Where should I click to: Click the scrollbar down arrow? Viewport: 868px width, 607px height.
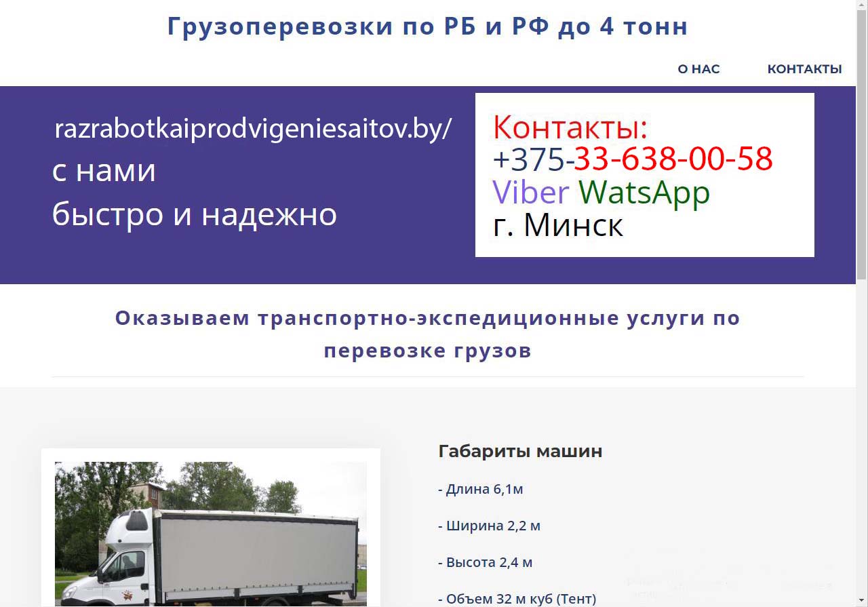(861, 601)
